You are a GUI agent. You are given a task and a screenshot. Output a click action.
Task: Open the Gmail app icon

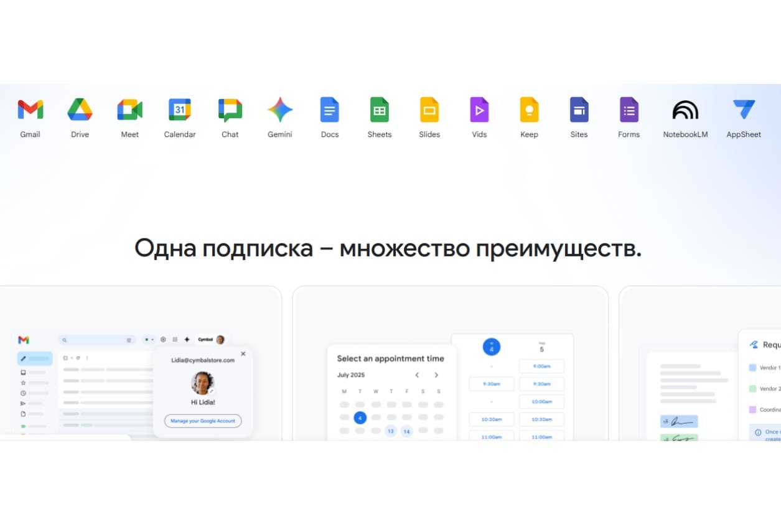tap(30, 110)
